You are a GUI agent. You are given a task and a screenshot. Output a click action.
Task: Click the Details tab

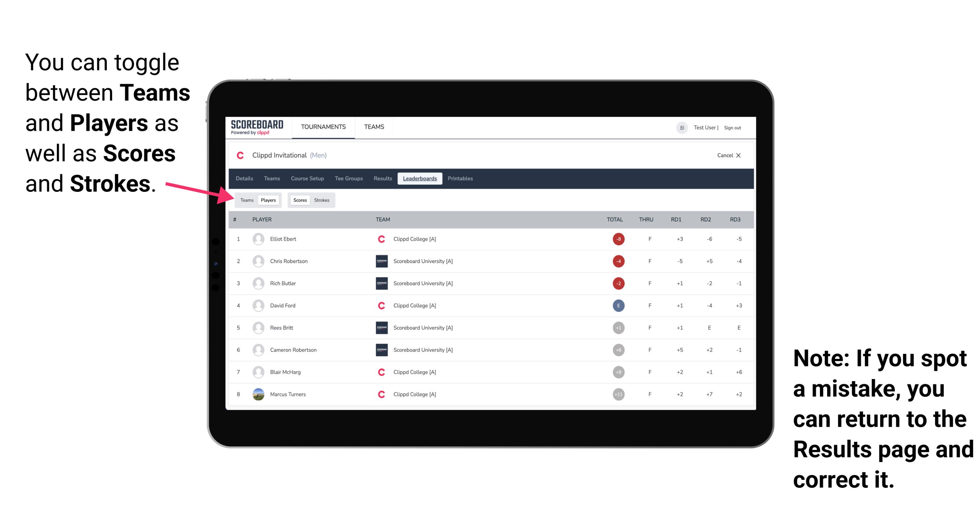click(x=245, y=179)
